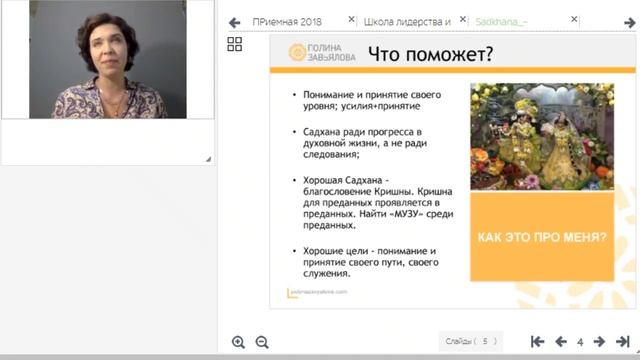Click the Слайды (5) counter

(x=471, y=341)
